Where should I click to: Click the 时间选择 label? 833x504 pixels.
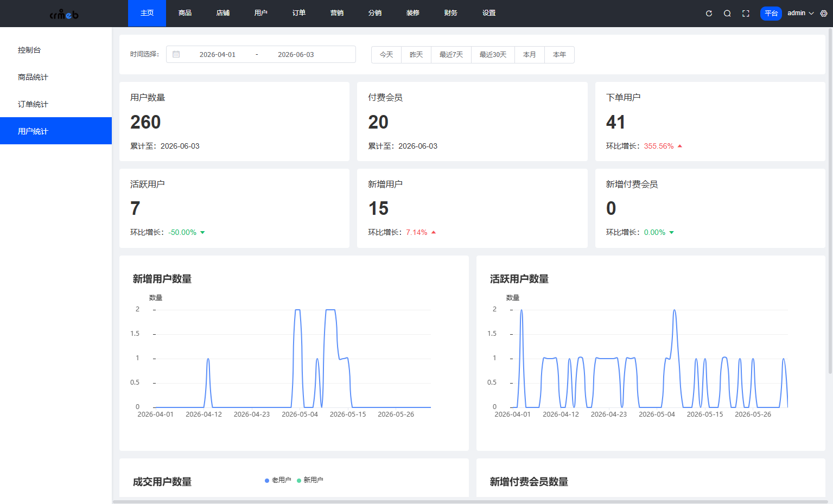tap(144, 54)
